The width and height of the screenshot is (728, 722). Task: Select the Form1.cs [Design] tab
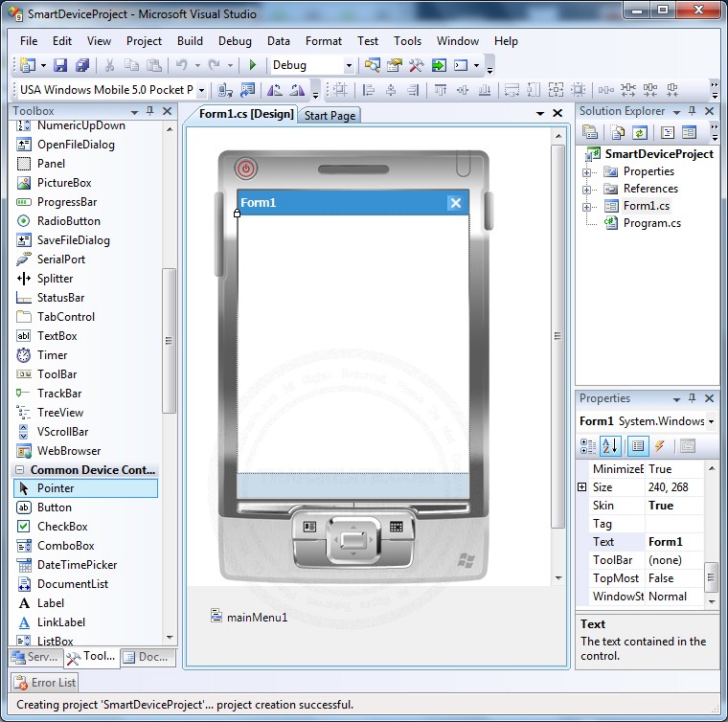[246, 114]
